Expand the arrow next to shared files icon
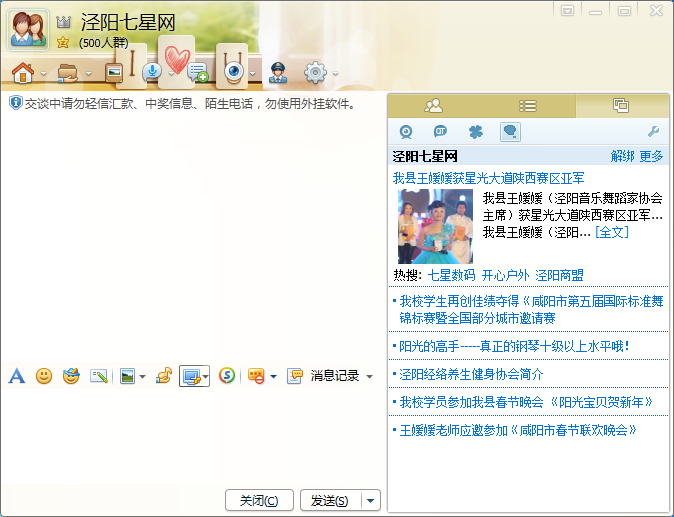The width and height of the screenshot is (674, 517). coord(89,74)
